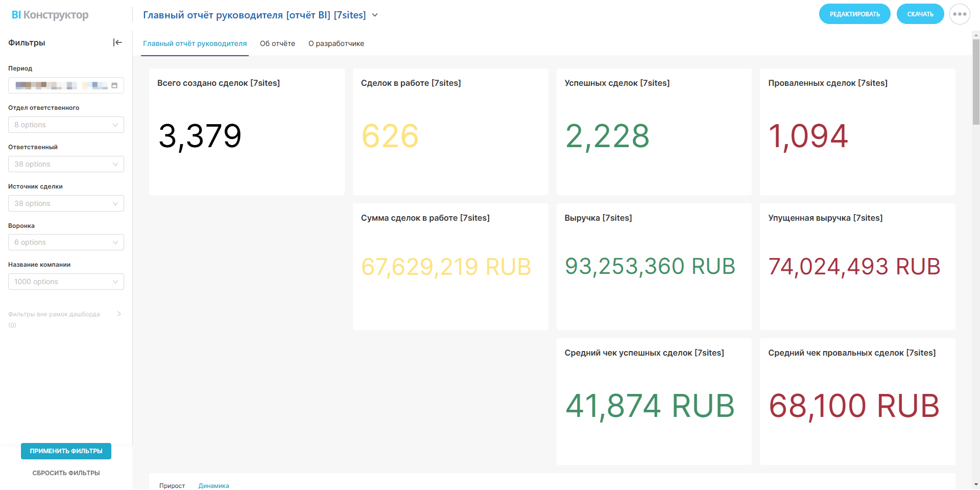Click the calendar icon in Период field
Viewport: 980px width, 490px height.
point(114,85)
